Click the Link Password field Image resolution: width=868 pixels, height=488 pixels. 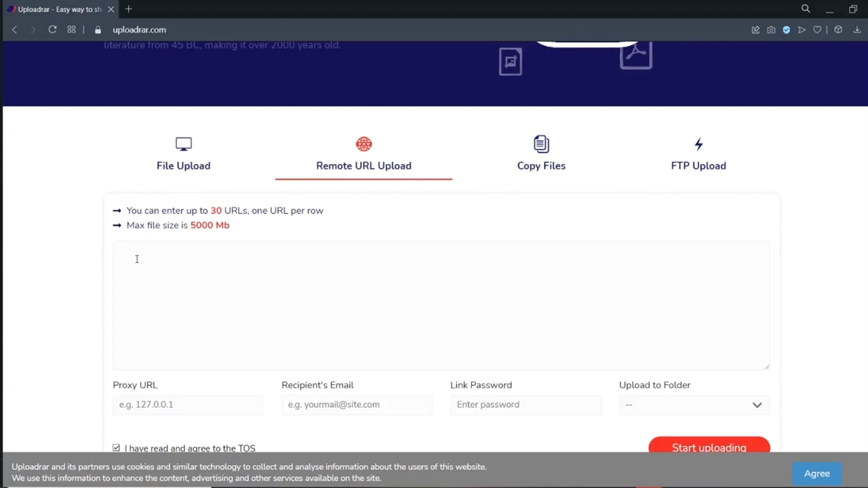pyautogui.click(x=526, y=405)
